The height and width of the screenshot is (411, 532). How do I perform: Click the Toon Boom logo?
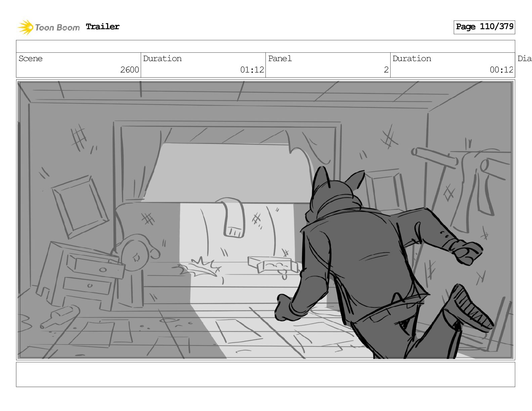[x=48, y=27]
